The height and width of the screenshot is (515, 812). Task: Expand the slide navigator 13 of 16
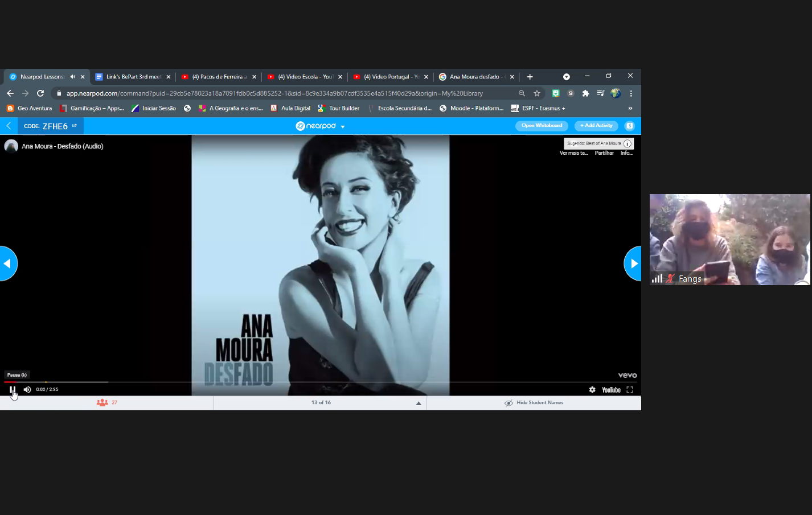tap(419, 403)
